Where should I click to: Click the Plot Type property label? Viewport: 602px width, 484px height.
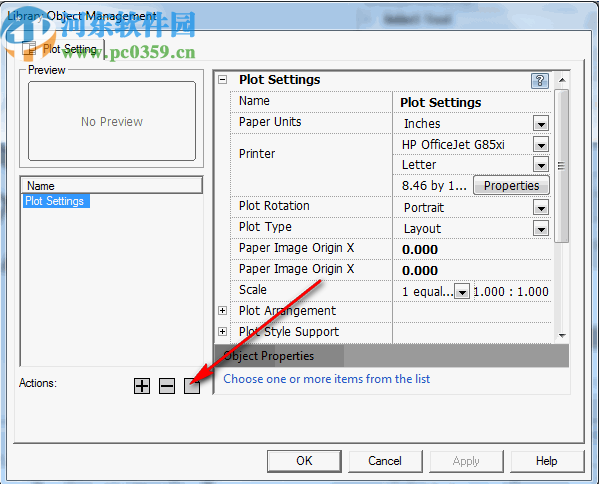click(265, 227)
